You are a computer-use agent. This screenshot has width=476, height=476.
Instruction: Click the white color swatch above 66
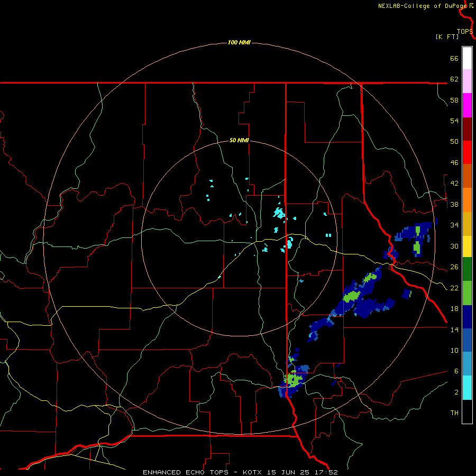(467, 58)
